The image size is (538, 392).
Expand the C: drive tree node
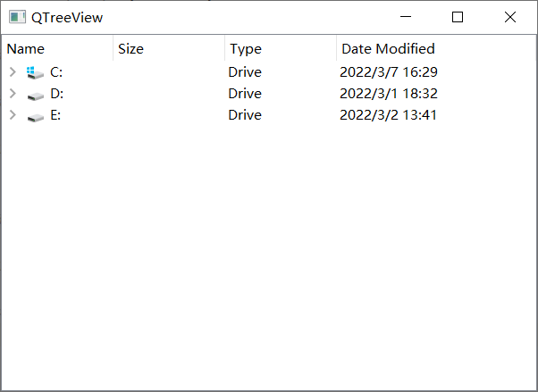click(13, 72)
